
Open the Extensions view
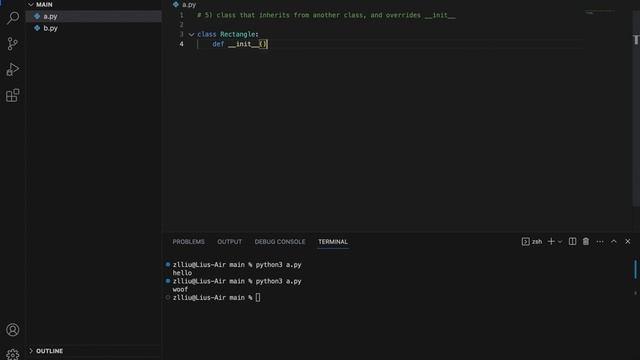(13, 96)
